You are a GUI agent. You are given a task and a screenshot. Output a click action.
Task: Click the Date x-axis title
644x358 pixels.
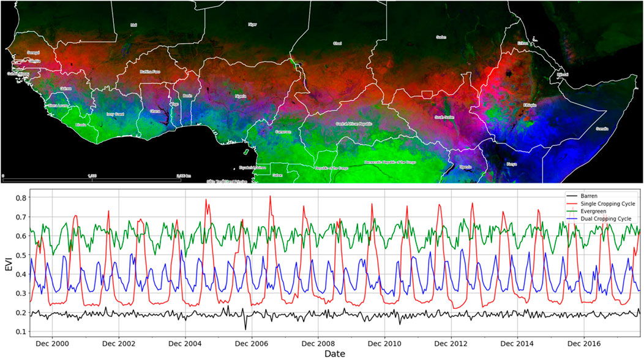(335, 353)
